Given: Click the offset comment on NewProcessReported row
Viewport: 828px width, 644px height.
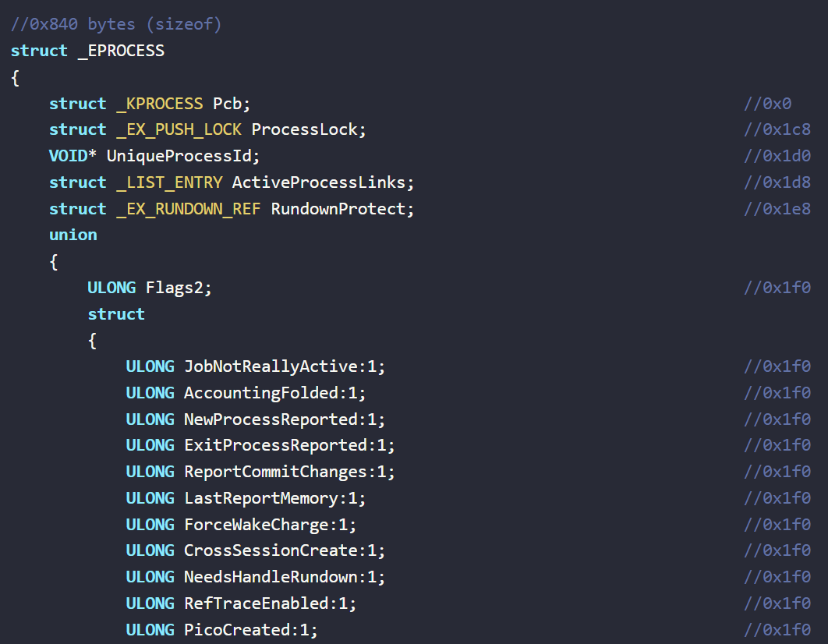Looking at the screenshot, I should pos(777,419).
